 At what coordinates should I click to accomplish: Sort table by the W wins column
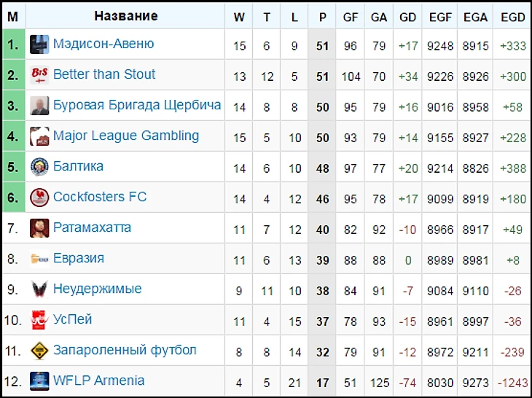pos(239,17)
